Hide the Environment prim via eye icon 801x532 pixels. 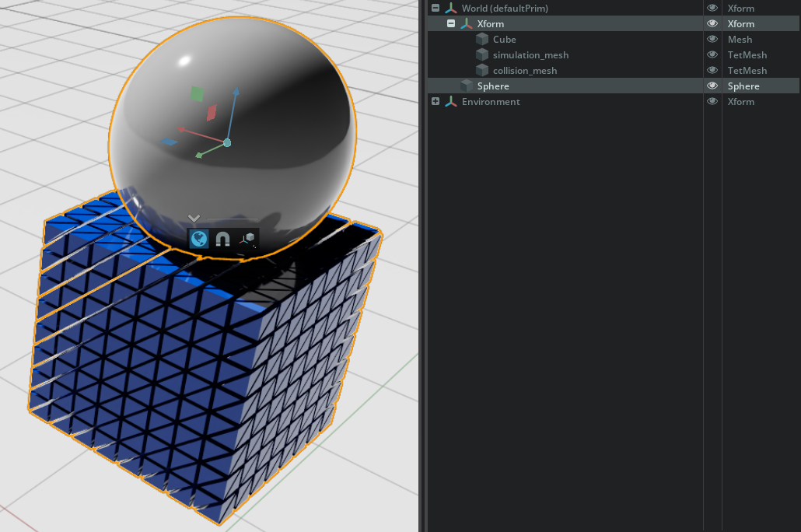pos(712,102)
